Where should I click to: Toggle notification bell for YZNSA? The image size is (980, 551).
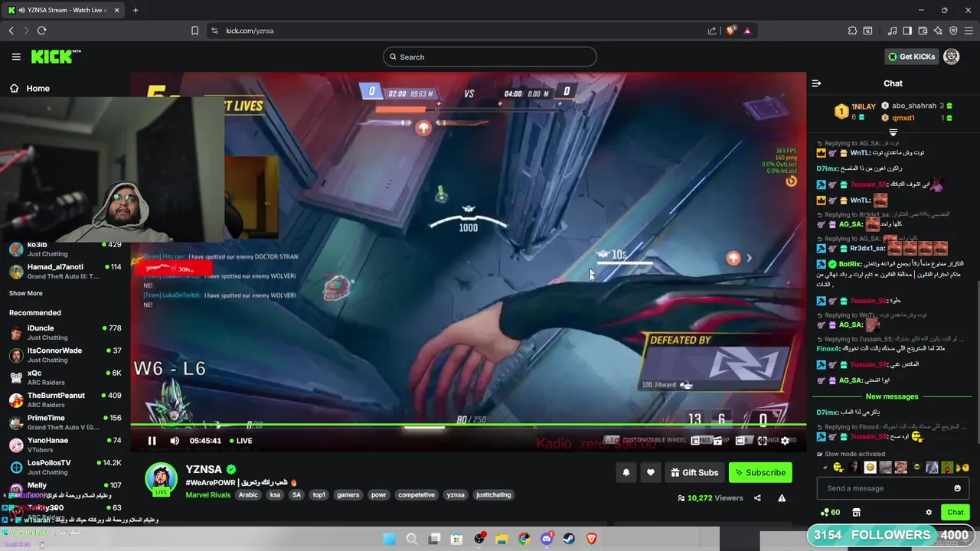[626, 473]
